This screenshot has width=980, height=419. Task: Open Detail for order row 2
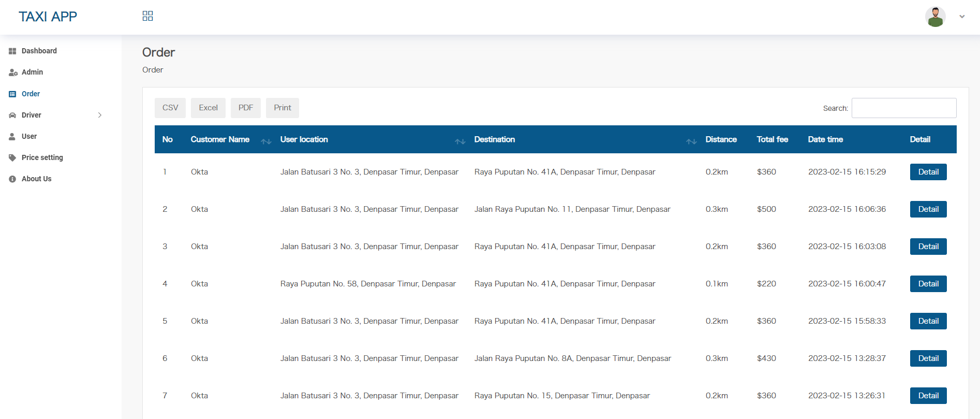[928, 209]
